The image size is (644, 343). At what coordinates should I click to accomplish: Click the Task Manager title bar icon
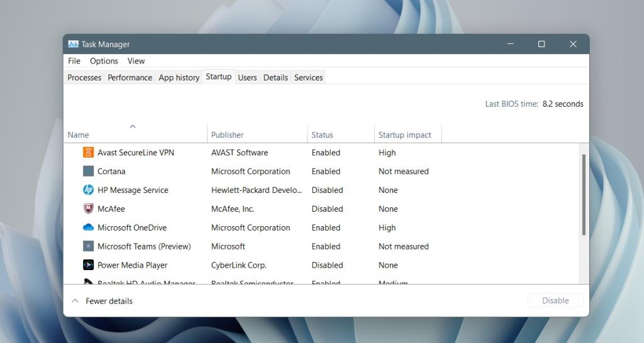tap(73, 44)
